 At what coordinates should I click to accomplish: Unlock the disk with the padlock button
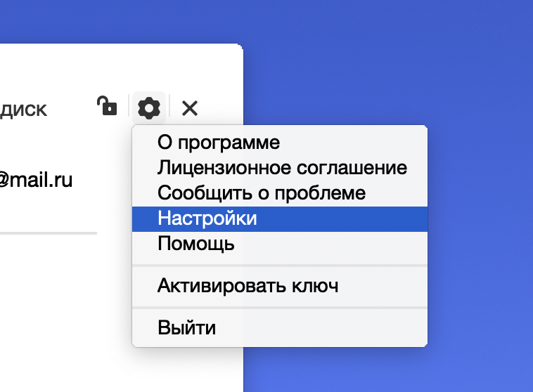[107, 106]
